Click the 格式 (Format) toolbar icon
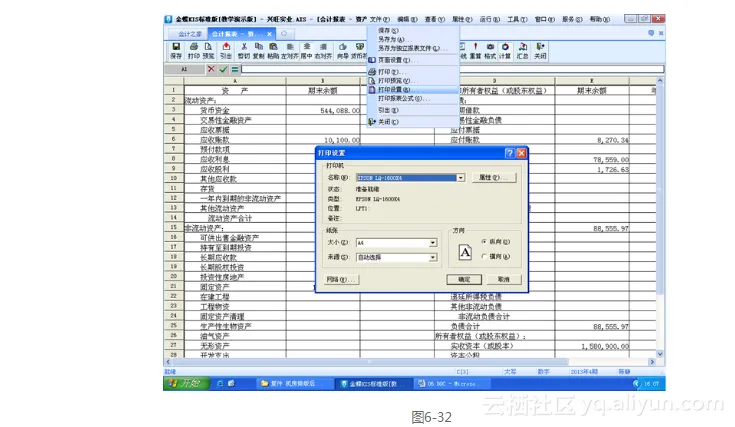Screen dimensions: 735x427 point(490,51)
